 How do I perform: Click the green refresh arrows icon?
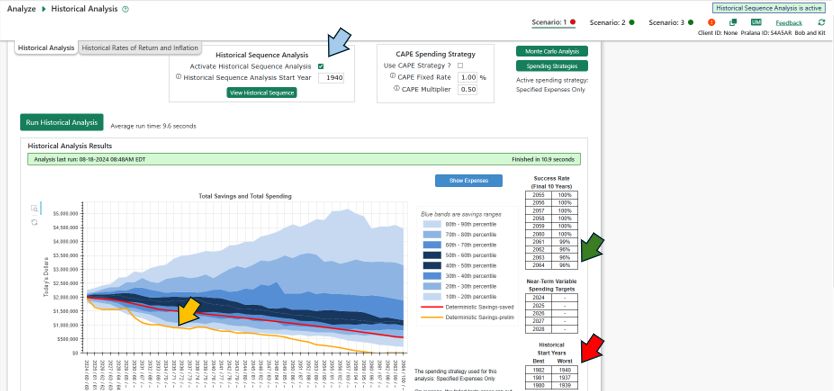821,22
